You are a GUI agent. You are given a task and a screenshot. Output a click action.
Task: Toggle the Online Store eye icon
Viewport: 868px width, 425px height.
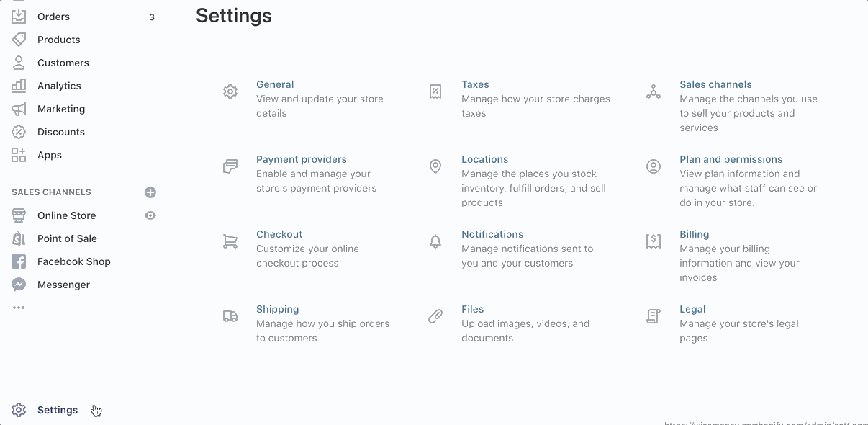click(x=150, y=215)
